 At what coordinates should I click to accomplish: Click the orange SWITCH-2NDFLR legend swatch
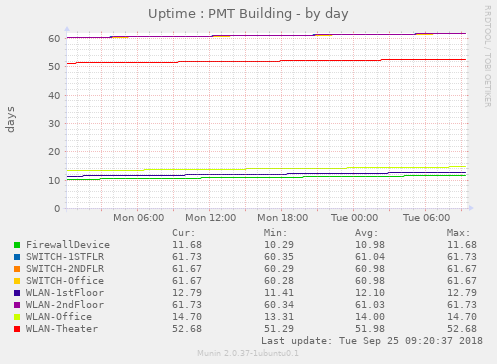(x=17, y=269)
